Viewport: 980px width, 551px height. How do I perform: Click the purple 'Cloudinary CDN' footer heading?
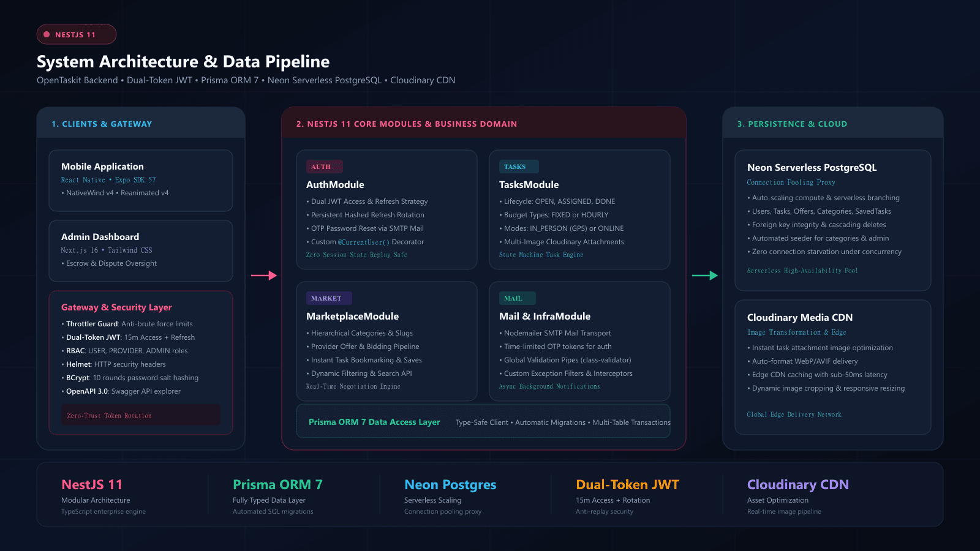point(798,485)
